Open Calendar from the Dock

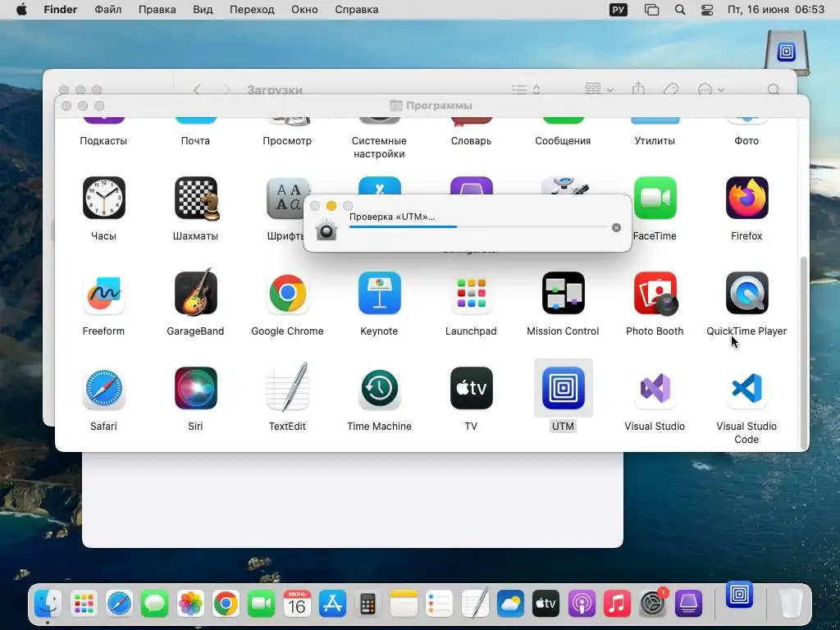297,605
